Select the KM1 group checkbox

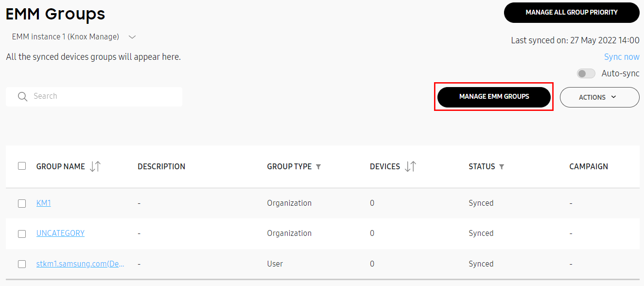pyautogui.click(x=22, y=203)
